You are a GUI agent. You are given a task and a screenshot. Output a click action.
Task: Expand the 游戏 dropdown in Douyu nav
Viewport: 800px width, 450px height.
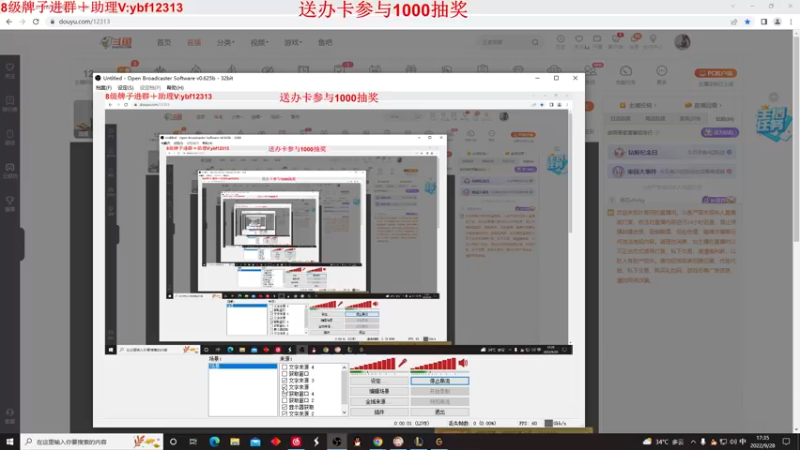pyautogui.click(x=293, y=42)
